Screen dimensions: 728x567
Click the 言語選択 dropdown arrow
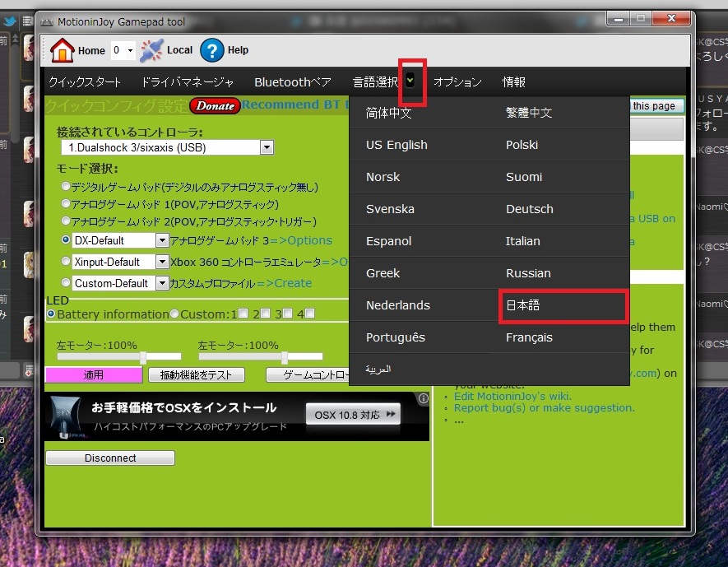[x=410, y=81]
